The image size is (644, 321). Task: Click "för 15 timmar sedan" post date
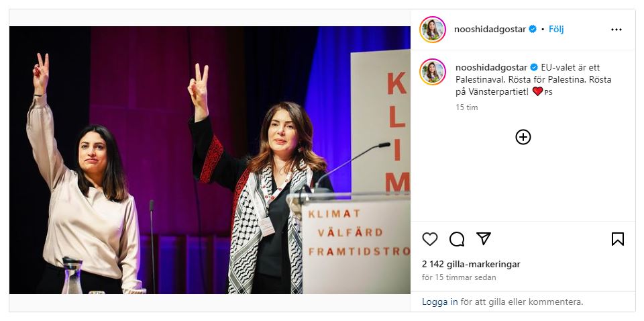tap(459, 277)
